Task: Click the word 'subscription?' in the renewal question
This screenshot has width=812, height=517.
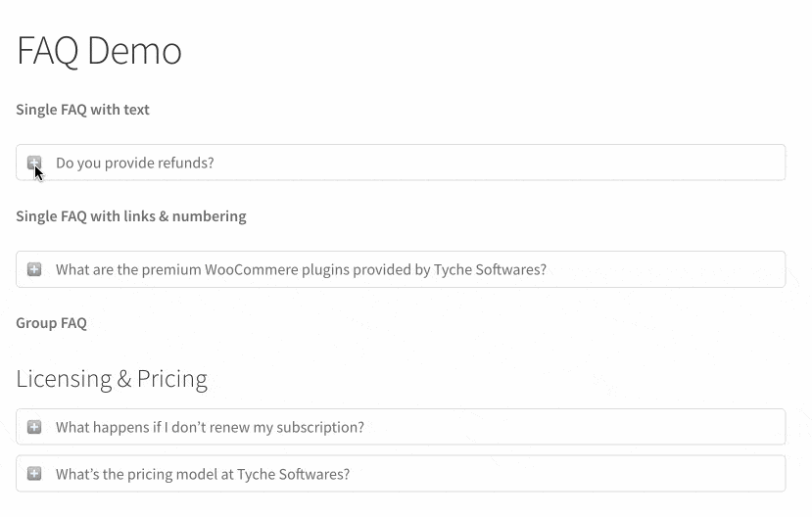Action: click(x=318, y=427)
